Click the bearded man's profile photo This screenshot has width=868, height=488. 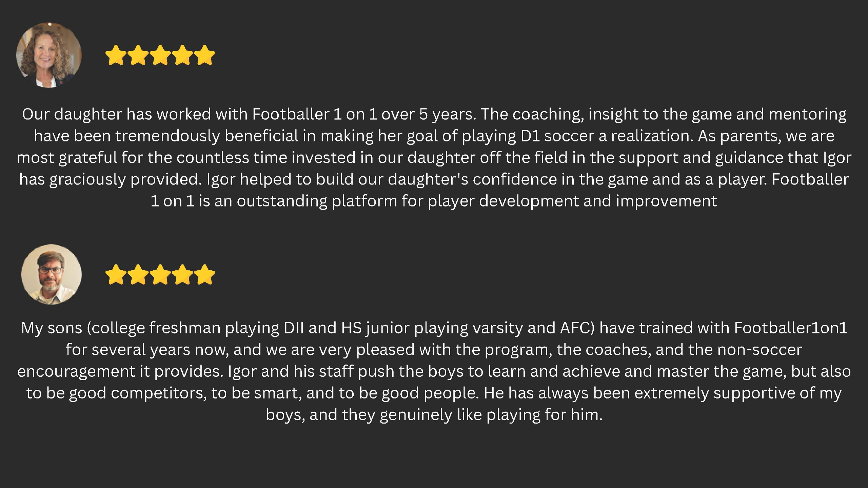point(51,274)
